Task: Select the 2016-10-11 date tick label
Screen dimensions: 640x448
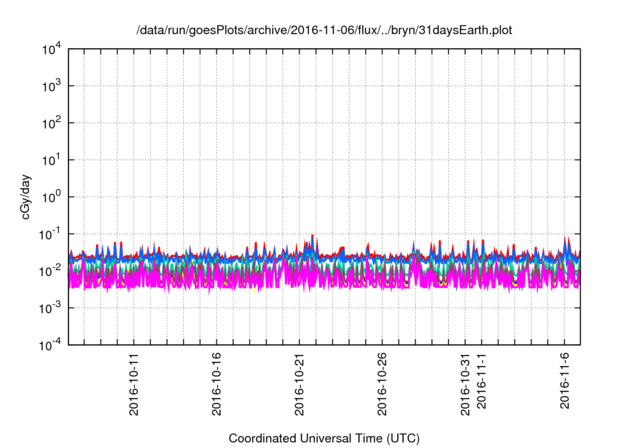Action: coord(134,381)
